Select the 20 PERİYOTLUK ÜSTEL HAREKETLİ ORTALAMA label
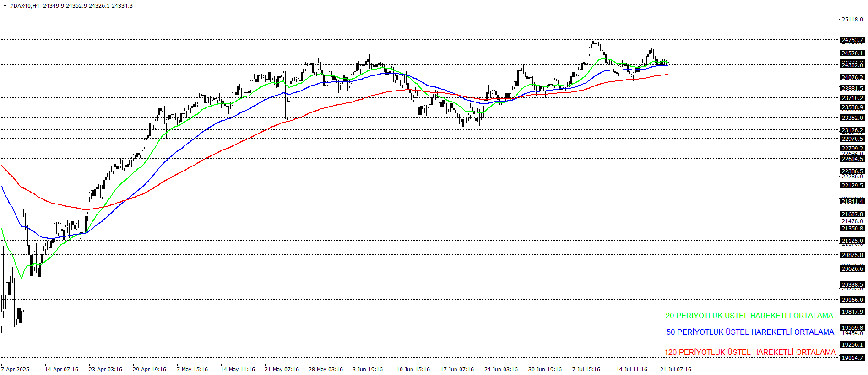This screenshot has width=868, height=375. coord(749,316)
